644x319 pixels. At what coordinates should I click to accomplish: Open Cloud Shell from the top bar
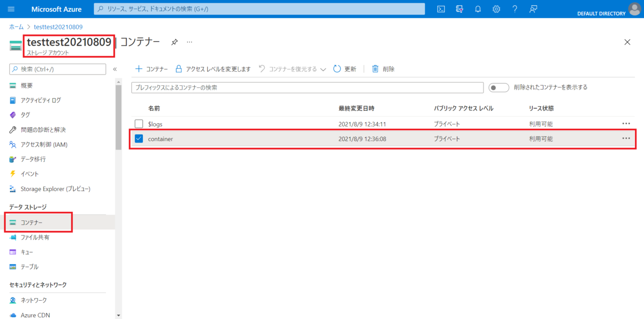(441, 9)
